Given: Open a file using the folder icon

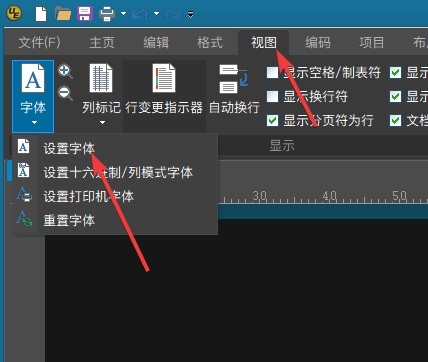Looking at the screenshot, I should click(x=63, y=14).
